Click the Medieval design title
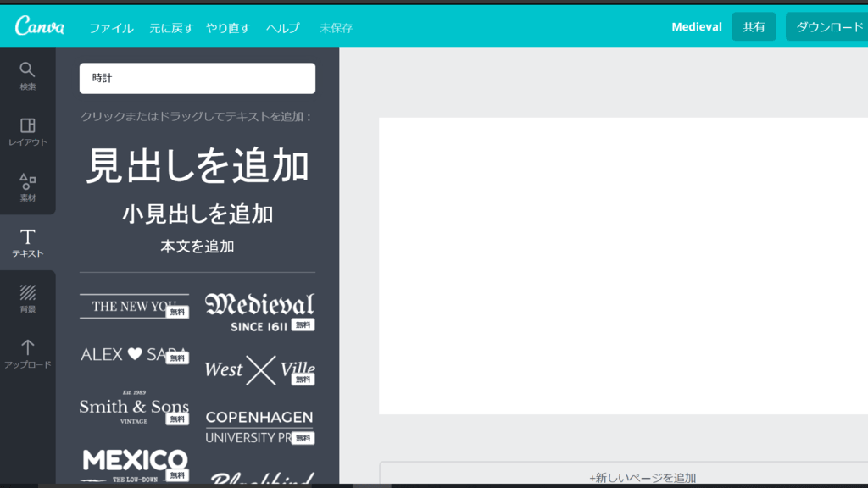Image resolution: width=868 pixels, height=488 pixels. tap(697, 26)
